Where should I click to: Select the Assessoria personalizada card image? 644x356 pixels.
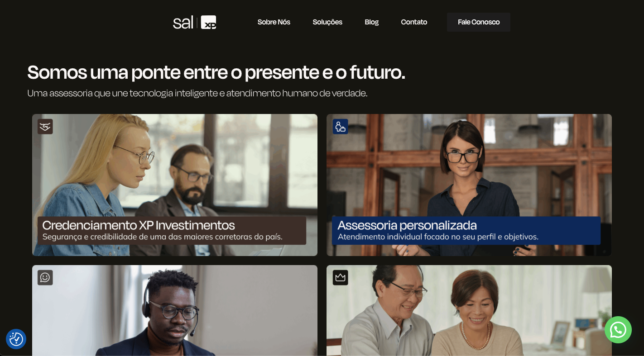469,185
